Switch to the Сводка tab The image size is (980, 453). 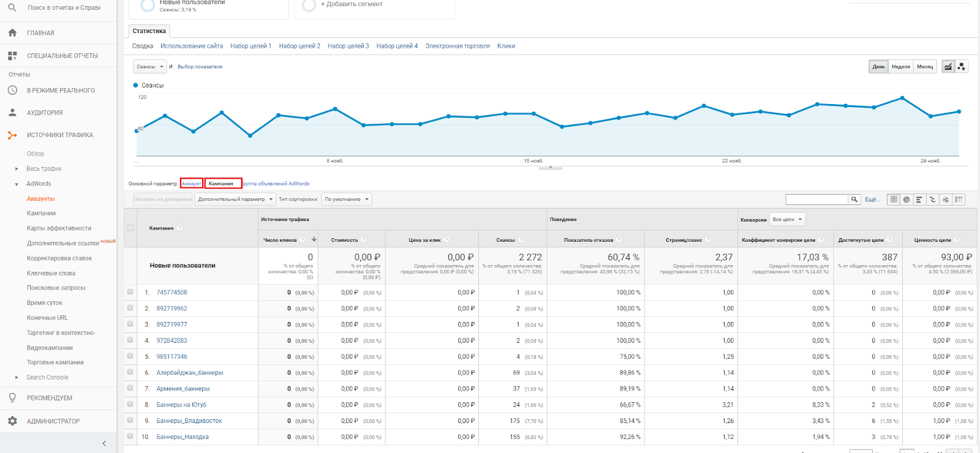point(143,46)
